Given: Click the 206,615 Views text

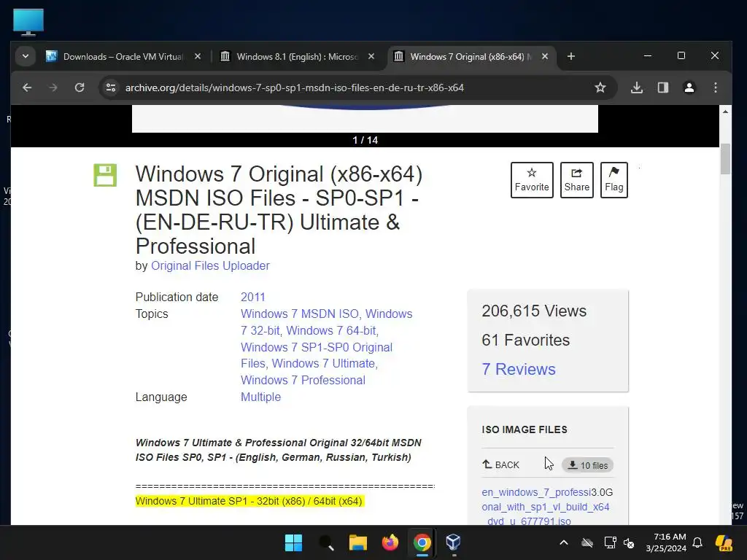Looking at the screenshot, I should point(534,311).
